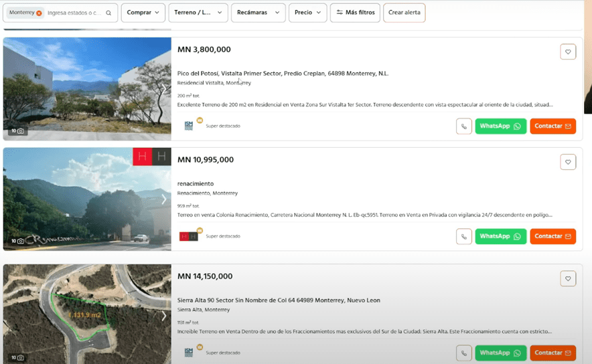Click the location search magnifier icon
This screenshot has height=364, width=592.
tap(108, 13)
